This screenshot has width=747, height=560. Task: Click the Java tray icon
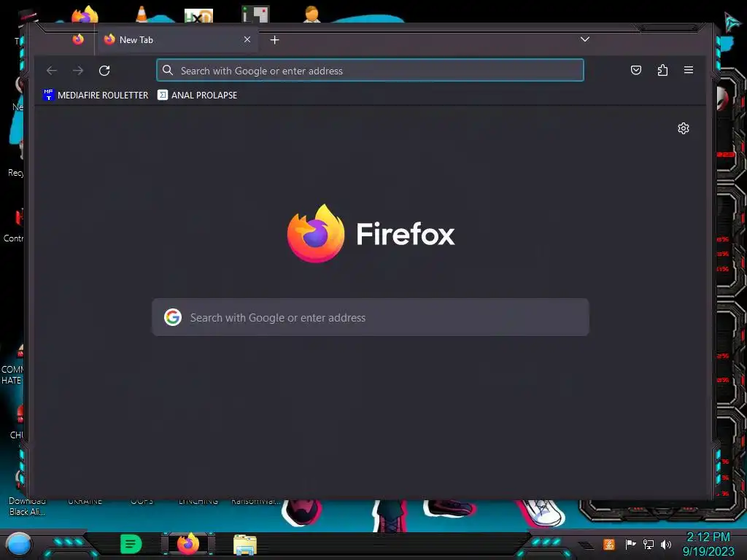(x=609, y=544)
